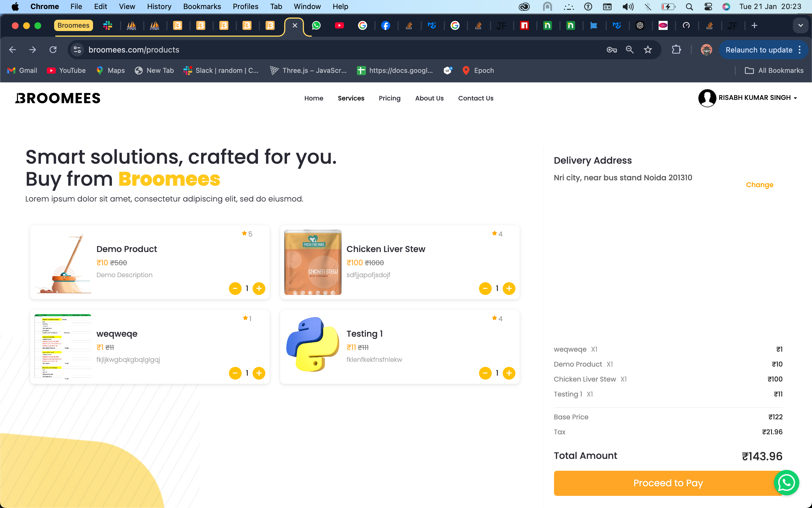Viewport: 812px width, 508px height.
Task: Increase weqweqe quantity with plus button
Action: tap(259, 373)
